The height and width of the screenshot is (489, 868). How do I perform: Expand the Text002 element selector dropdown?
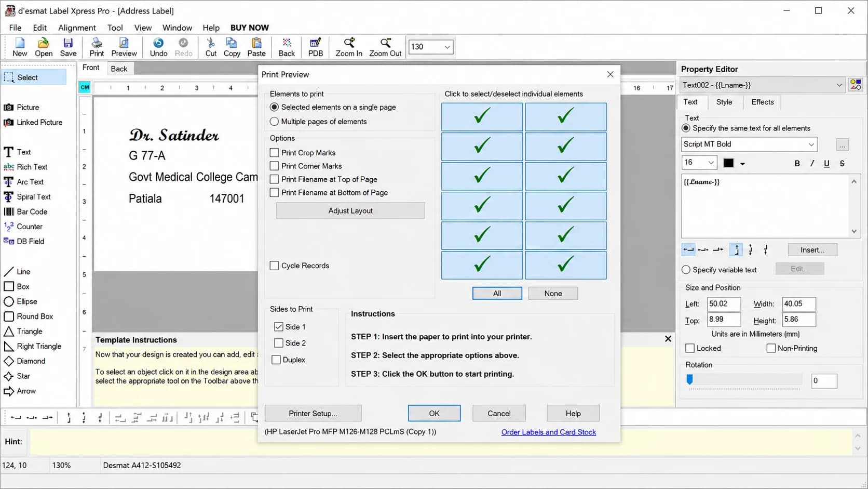pyautogui.click(x=839, y=85)
